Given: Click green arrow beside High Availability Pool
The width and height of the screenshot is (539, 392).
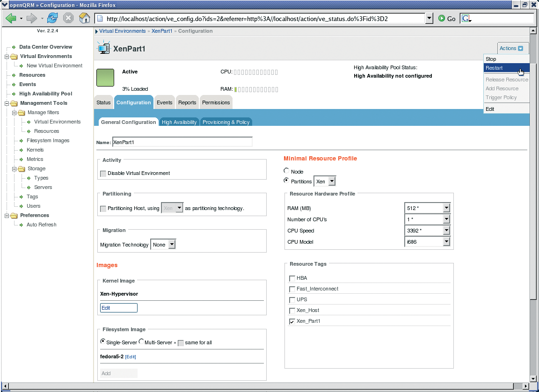Looking at the screenshot, I should (x=14, y=94).
